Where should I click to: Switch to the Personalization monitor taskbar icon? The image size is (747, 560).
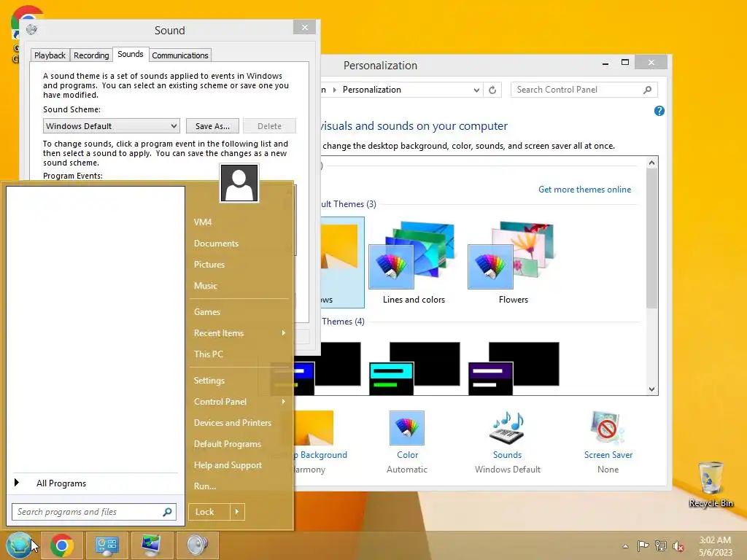click(x=152, y=545)
